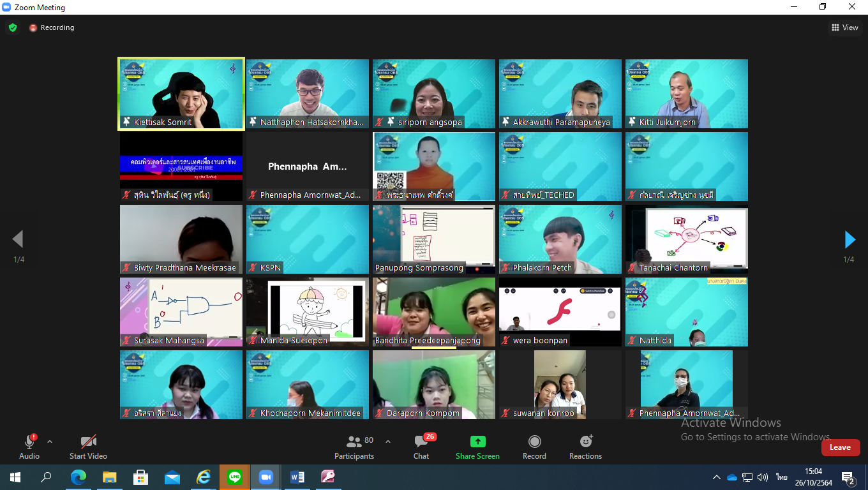Screen dimensions: 868x490
Task: Start recording with the Record button
Action: click(534, 447)
